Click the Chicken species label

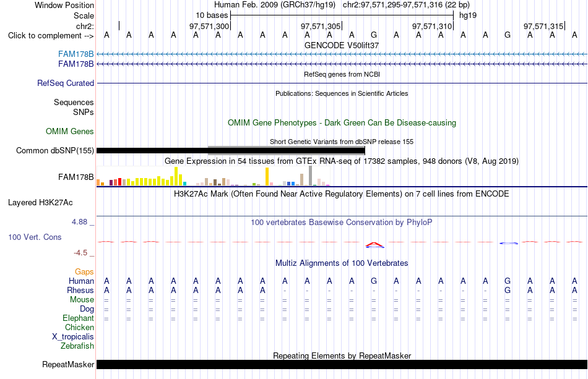coord(79,327)
